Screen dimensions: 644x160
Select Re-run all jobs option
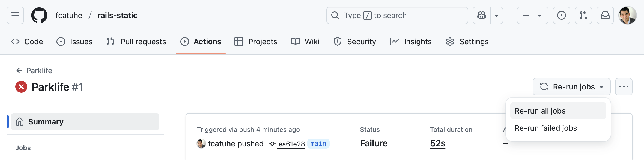(558, 111)
